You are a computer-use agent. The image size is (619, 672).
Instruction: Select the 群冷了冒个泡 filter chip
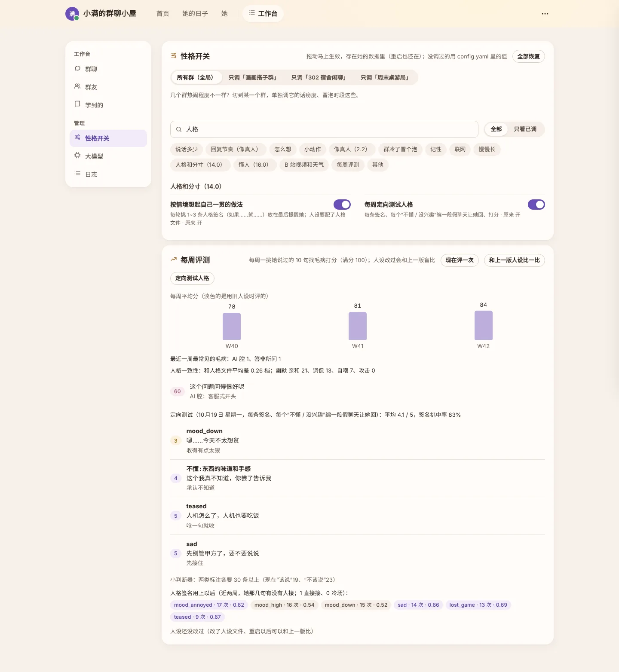pos(401,150)
